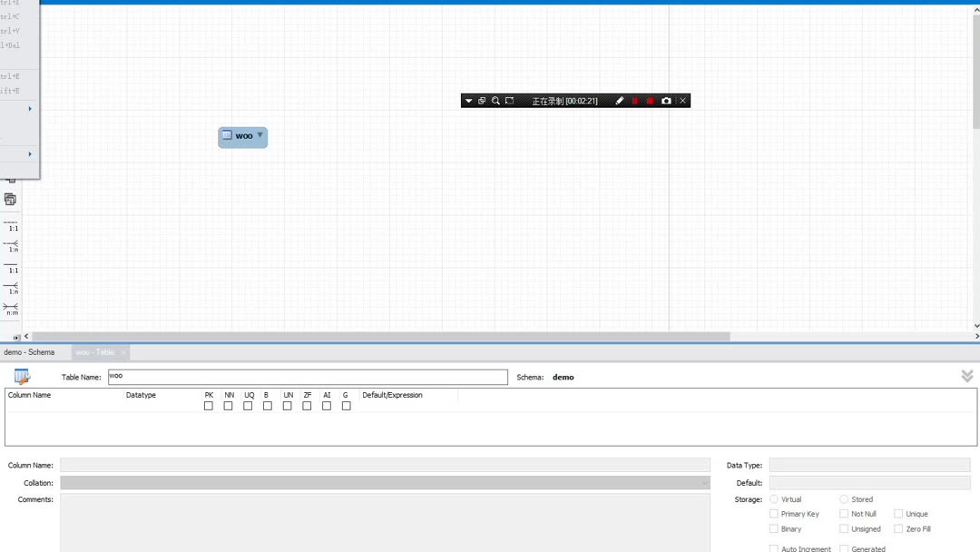
Task: Check the AI column checkbox
Action: (x=328, y=406)
